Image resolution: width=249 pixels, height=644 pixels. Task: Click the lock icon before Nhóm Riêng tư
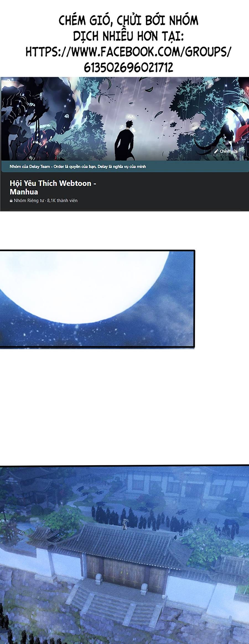(x=11, y=201)
